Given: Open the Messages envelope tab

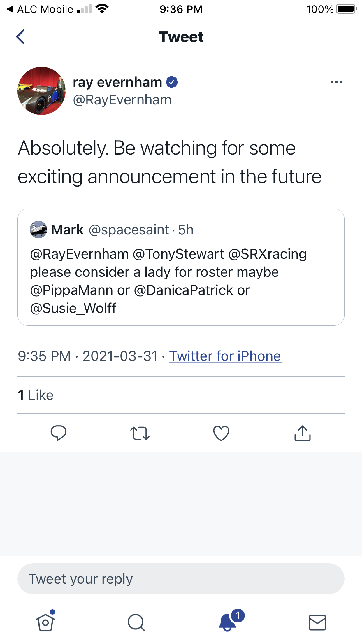Looking at the screenshot, I should [317, 622].
